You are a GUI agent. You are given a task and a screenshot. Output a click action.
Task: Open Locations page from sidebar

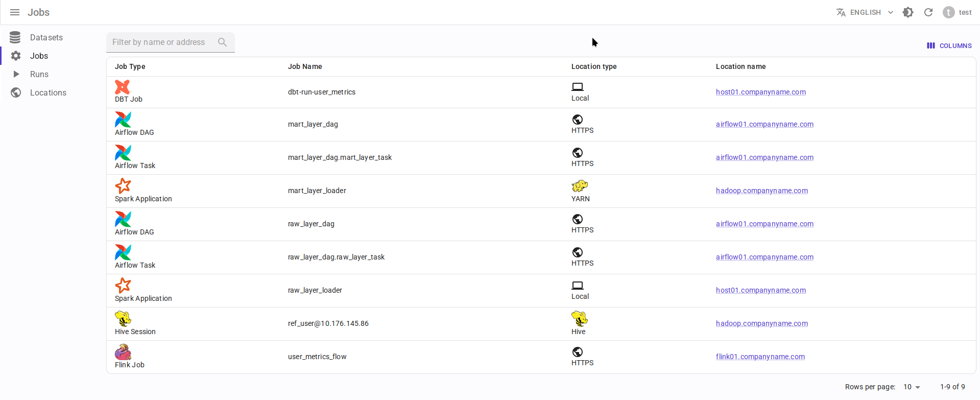tap(48, 92)
